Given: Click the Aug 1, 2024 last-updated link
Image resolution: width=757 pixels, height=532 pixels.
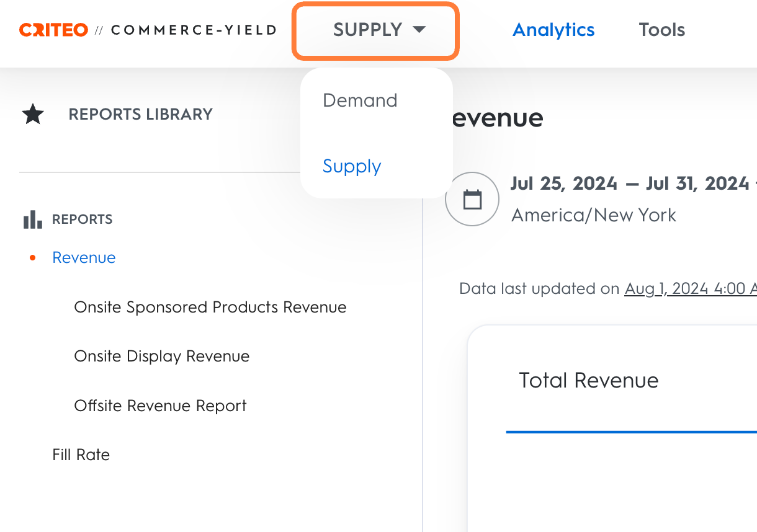Looking at the screenshot, I should (x=690, y=289).
